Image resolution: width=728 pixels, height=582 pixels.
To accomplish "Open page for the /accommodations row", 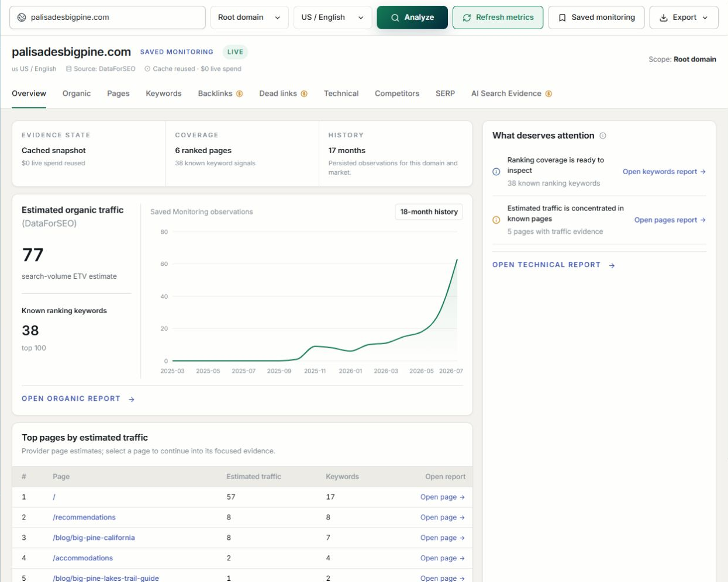I will (x=442, y=559).
